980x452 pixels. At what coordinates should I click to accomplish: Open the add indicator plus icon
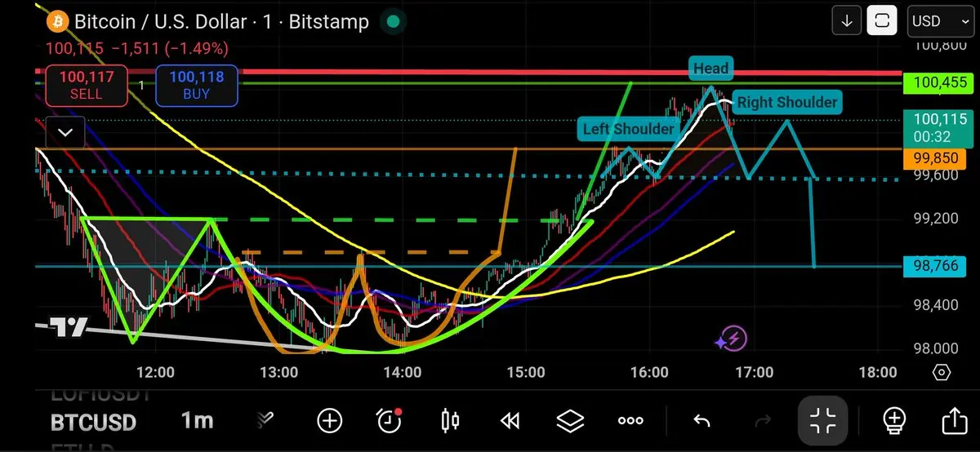[329, 421]
